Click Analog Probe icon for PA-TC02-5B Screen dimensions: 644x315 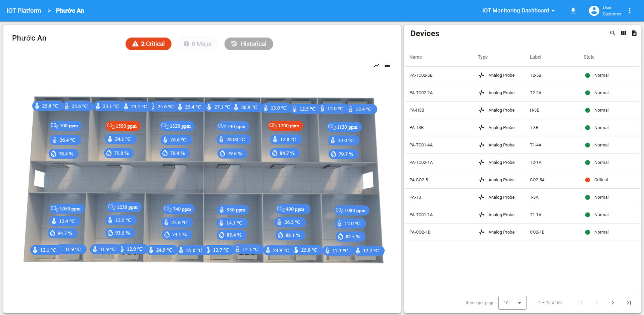pos(482,75)
